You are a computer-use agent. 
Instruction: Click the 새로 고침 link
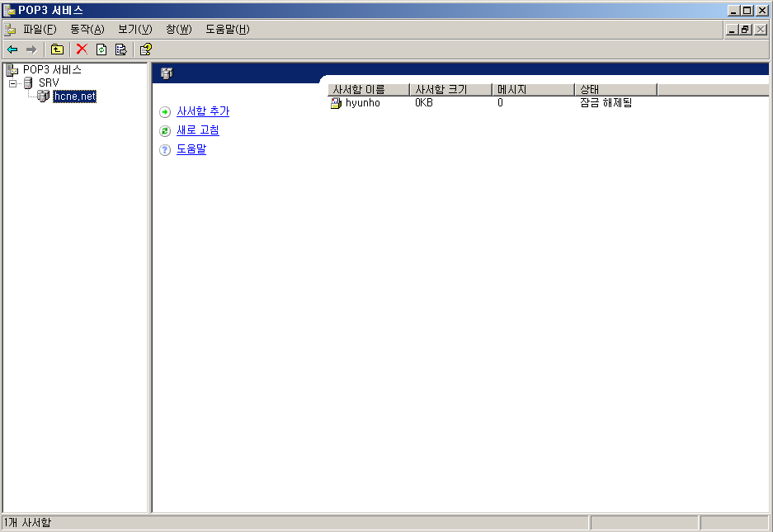pyautogui.click(x=198, y=130)
